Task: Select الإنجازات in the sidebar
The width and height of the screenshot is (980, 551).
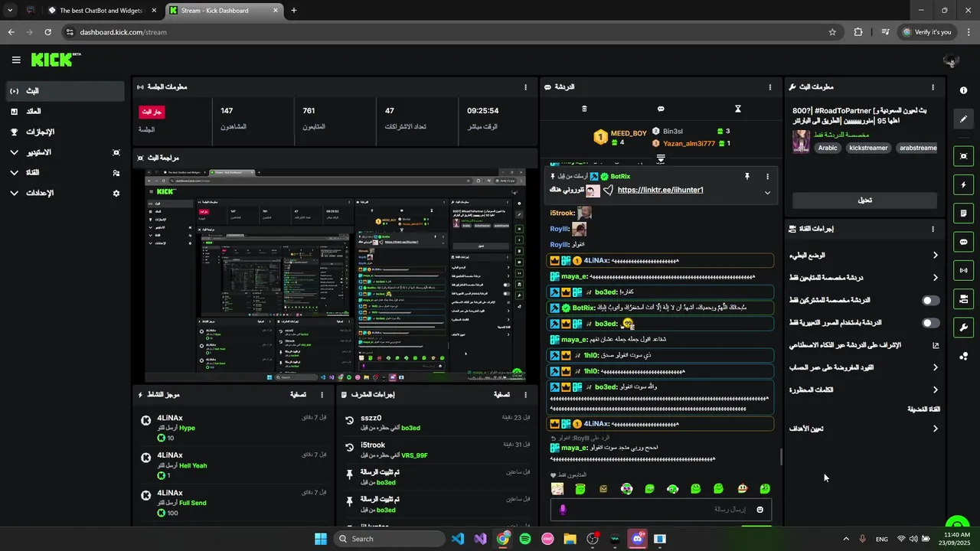Action: point(65,132)
